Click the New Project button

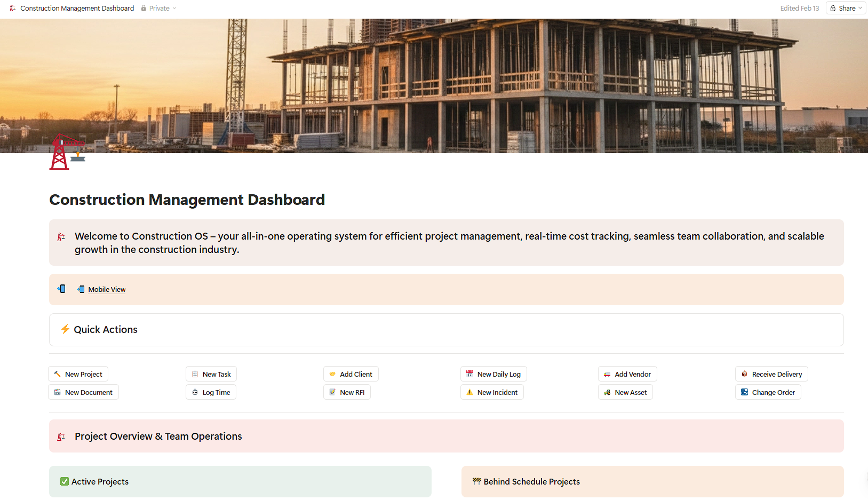78,374
